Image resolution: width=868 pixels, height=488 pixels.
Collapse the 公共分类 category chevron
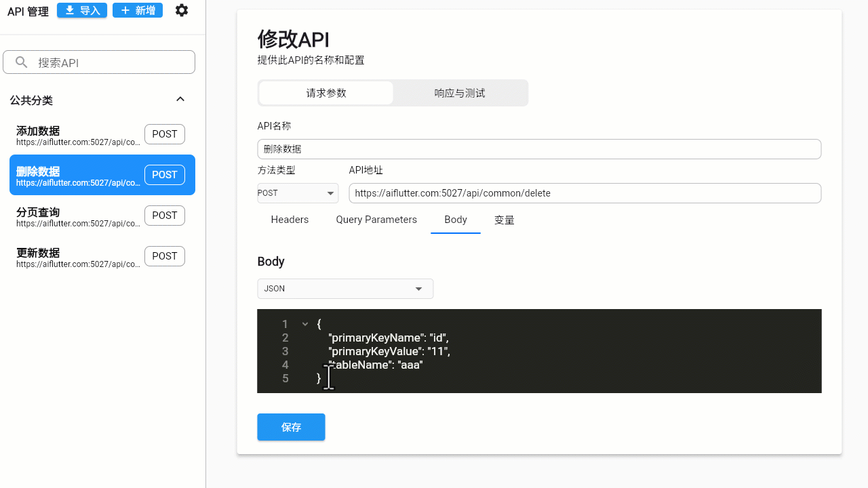coord(180,100)
